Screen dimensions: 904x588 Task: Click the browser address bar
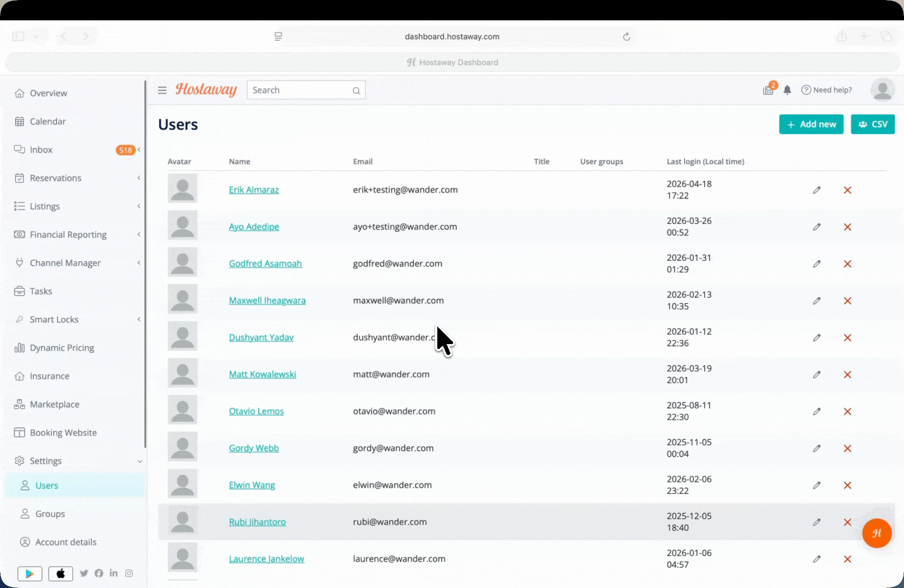(x=452, y=36)
